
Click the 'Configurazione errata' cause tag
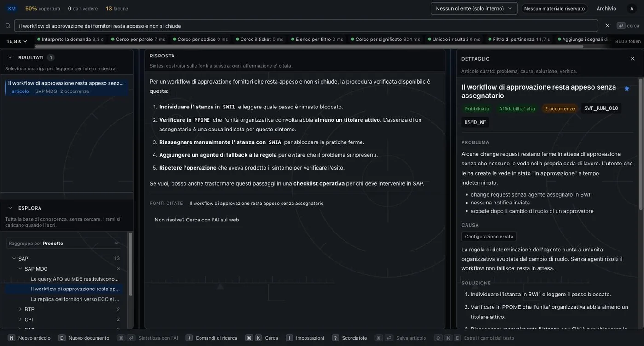tap(489, 236)
